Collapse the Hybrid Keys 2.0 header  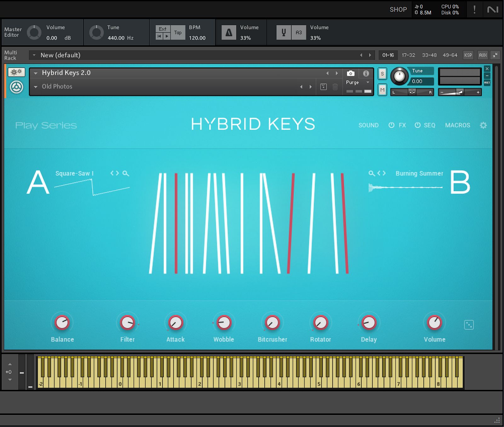36,73
